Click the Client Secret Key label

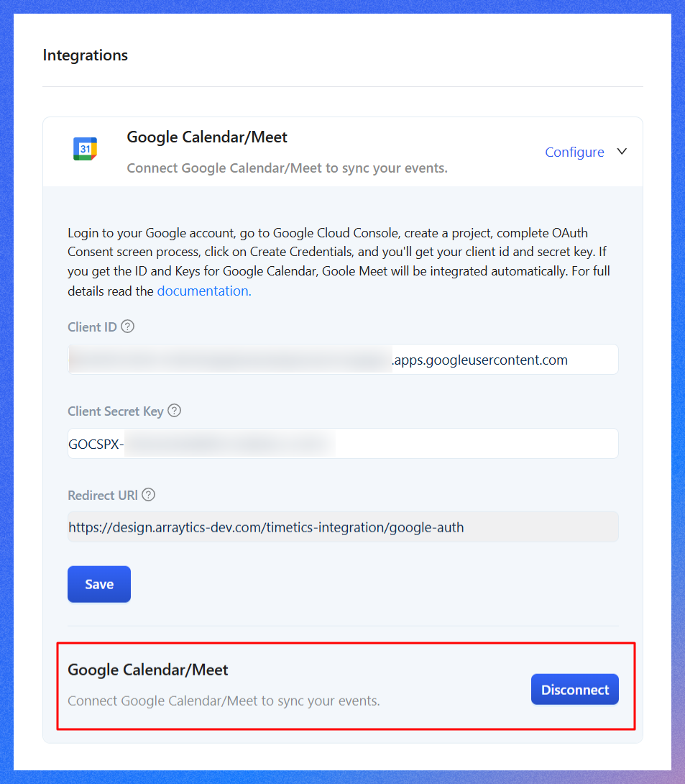(116, 411)
